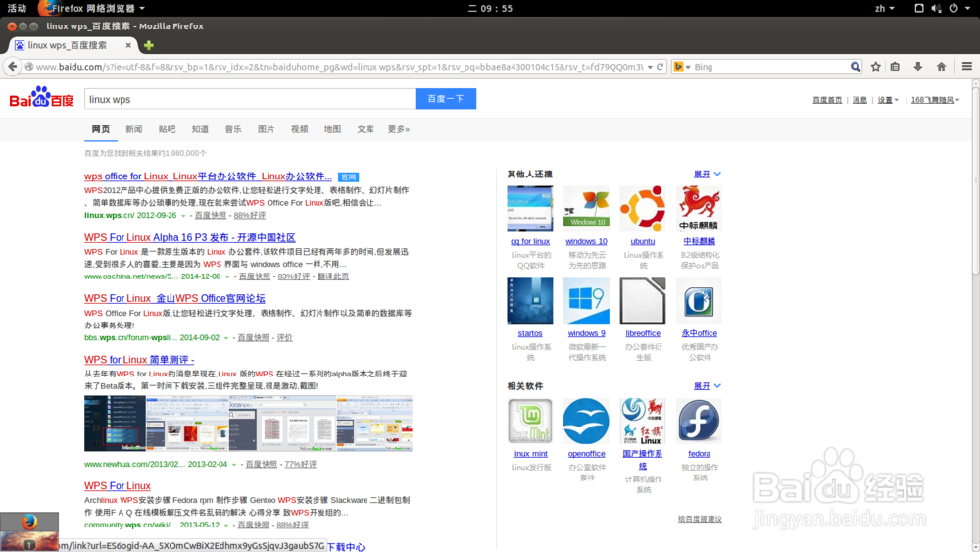The height and width of the screenshot is (552, 980).
Task: Click the 百度一下 search button
Action: [446, 99]
